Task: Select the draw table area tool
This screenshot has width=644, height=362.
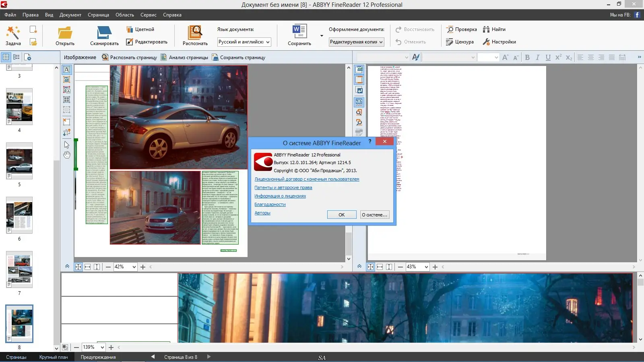Action: click(67, 99)
